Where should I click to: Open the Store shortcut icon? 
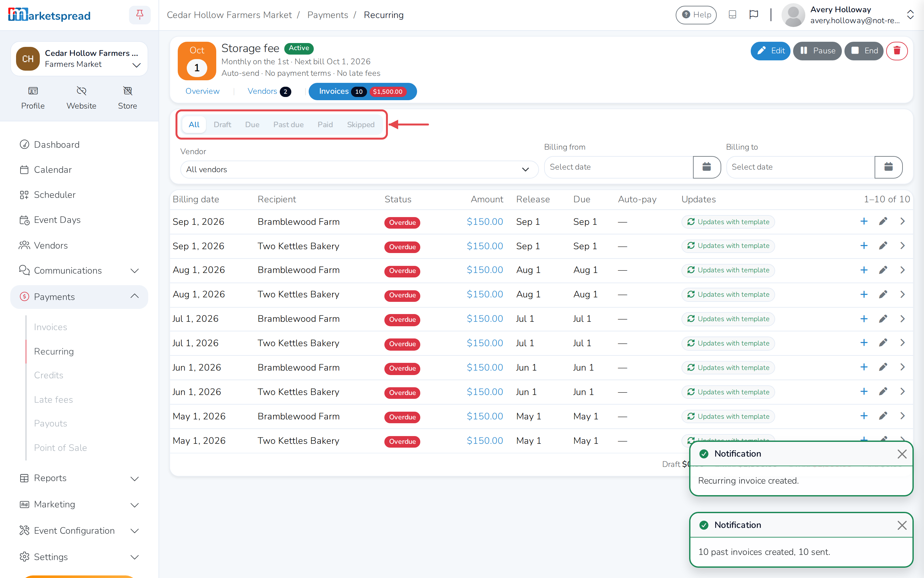coord(127,98)
